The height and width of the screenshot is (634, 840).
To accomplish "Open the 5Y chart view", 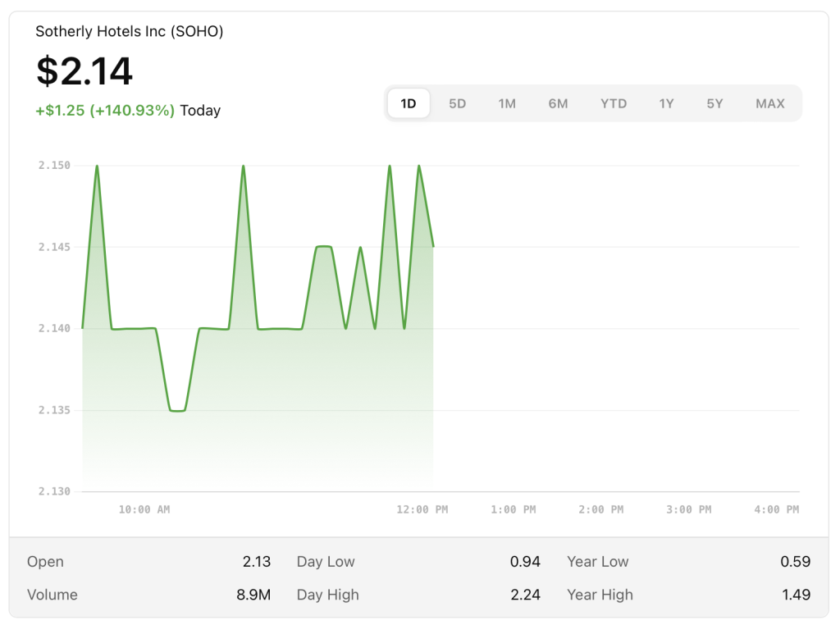I will click(x=715, y=103).
